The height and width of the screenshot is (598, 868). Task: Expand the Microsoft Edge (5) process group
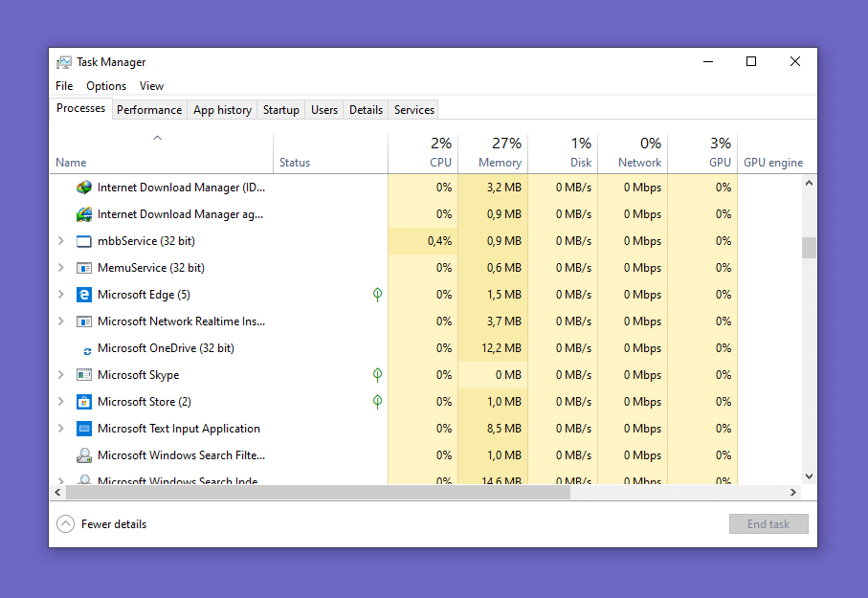point(61,294)
